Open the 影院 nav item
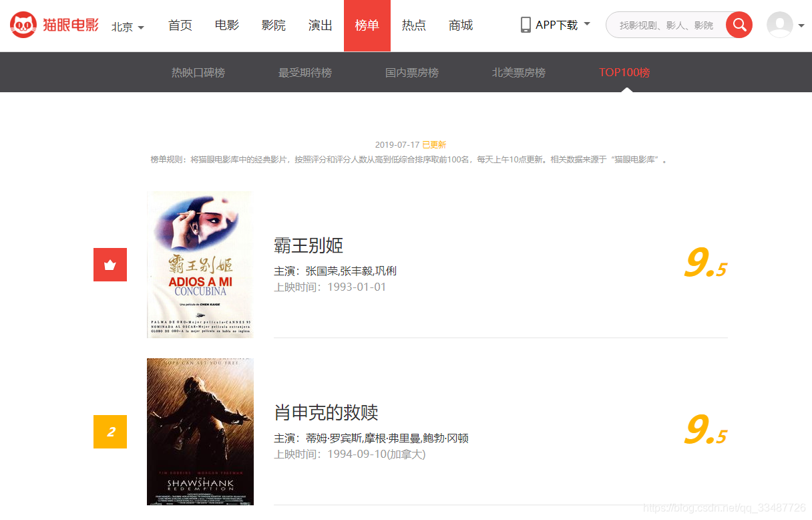This screenshot has width=812, height=520. tap(274, 25)
